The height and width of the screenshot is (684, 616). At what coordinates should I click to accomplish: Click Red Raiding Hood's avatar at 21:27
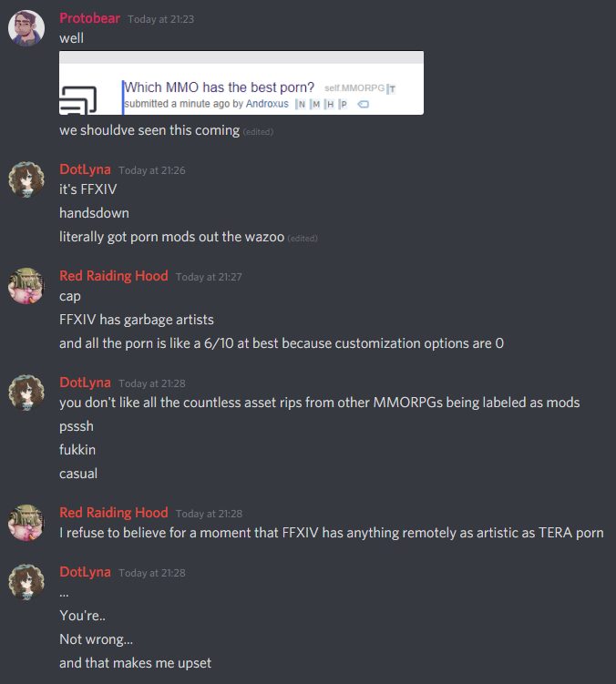point(26,286)
